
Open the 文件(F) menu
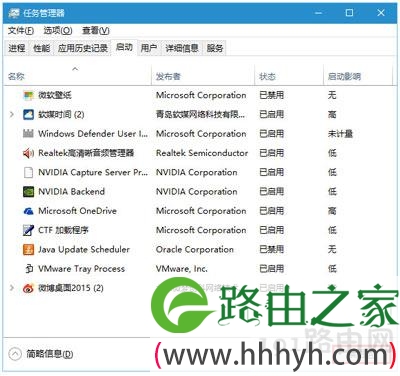click(x=21, y=31)
